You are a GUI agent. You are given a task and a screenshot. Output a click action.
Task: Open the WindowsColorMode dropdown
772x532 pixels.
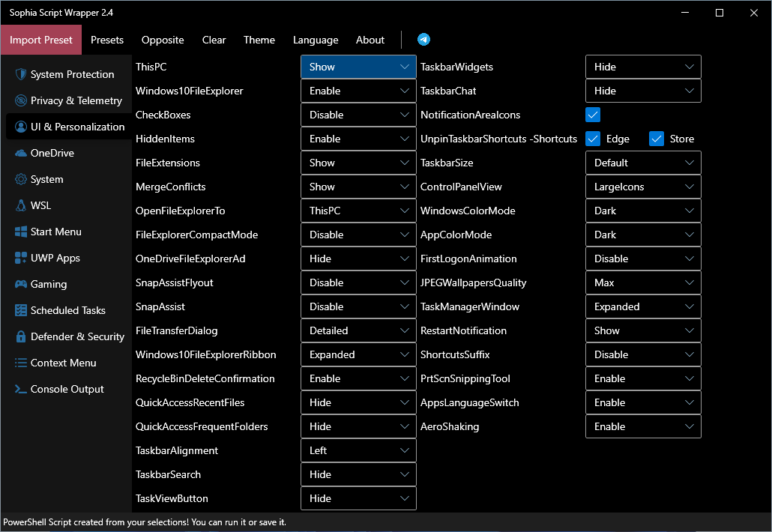pyautogui.click(x=643, y=211)
